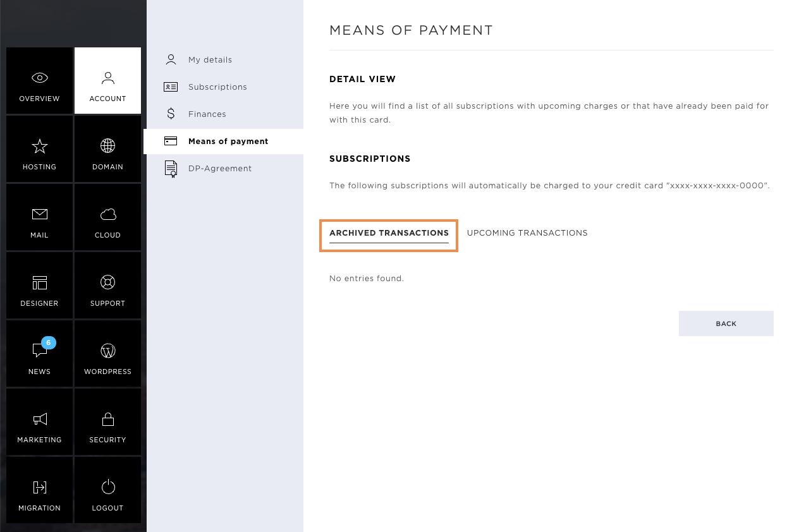The image size is (799, 532).
Task: Click the ID card icon beside Subscriptions
Action: coord(171,87)
